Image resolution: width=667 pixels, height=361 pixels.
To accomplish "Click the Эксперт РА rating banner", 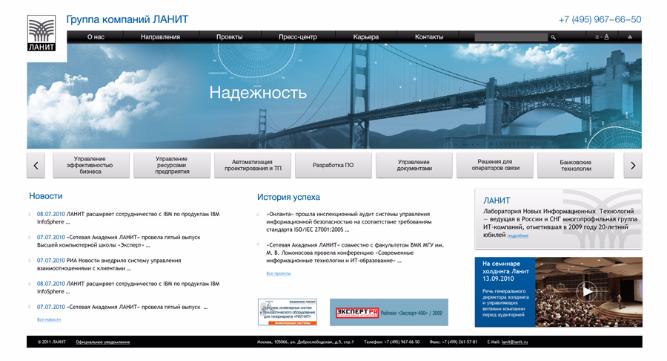I will [x=389, y=312].
